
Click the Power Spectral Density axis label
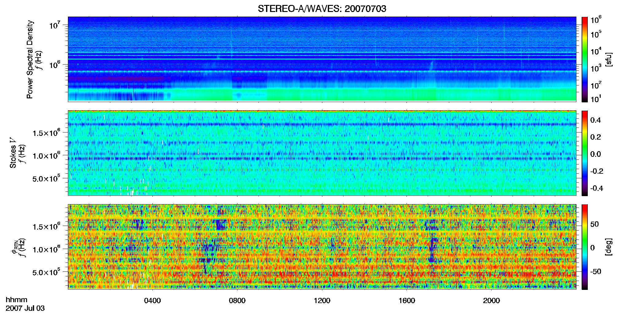point(30,59)
